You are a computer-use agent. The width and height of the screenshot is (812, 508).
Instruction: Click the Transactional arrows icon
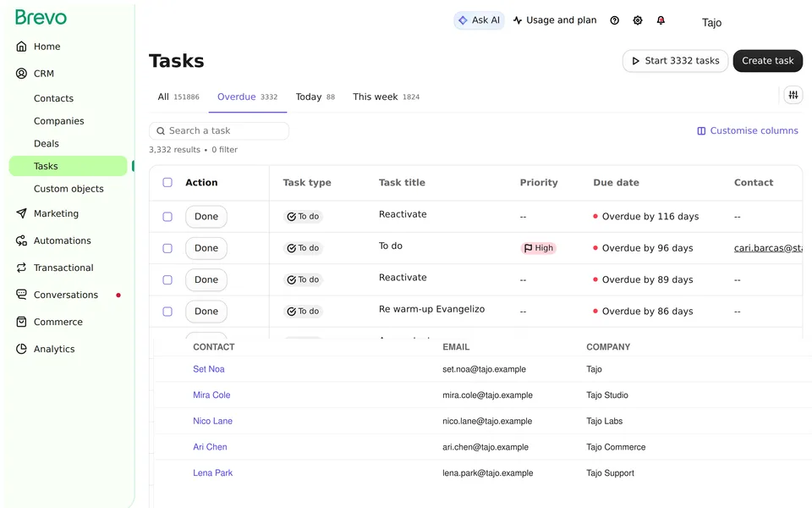pos(21,268)
